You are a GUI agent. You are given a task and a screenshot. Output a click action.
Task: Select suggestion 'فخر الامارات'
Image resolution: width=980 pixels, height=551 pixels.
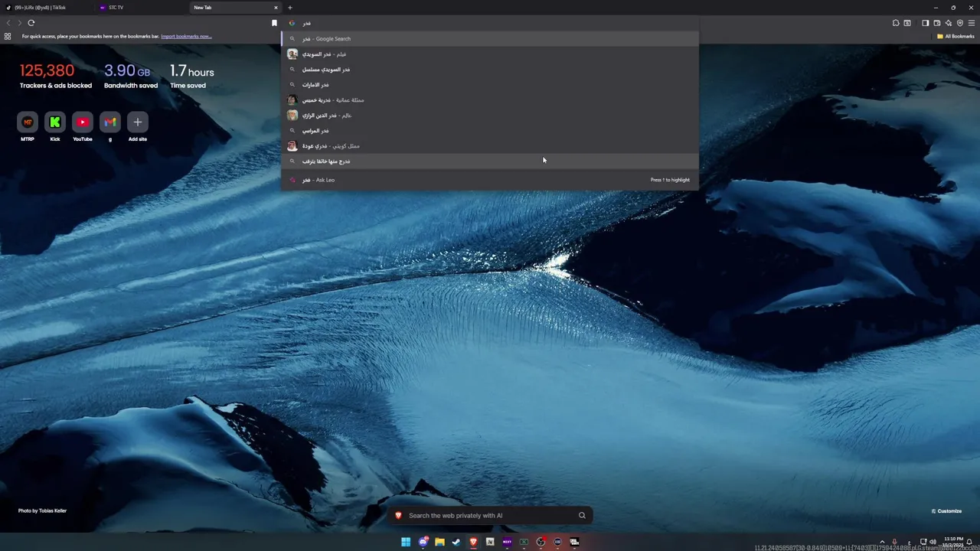point(490,85)
